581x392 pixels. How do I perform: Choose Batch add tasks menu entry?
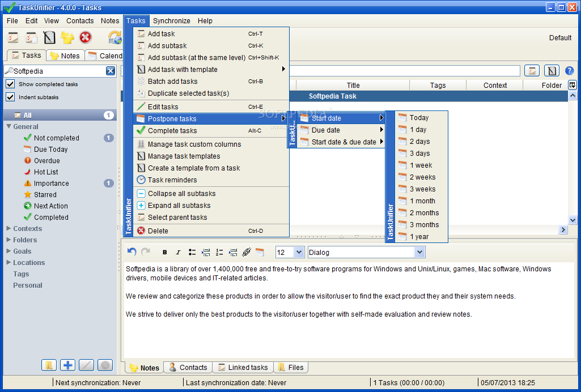pyautogui.click(x=211, y=81)
